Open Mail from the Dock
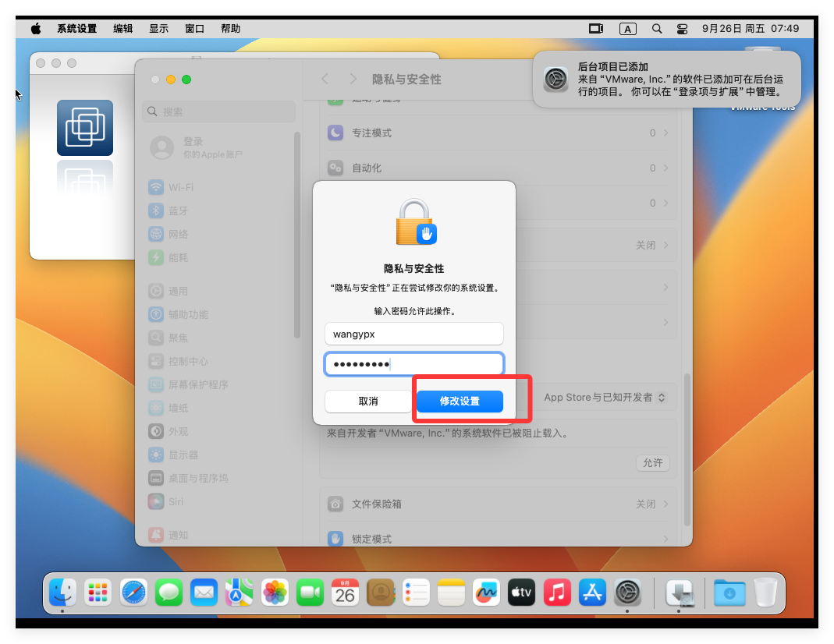Image resolution: width=834 pixels, height=644 pixels. pyautogui.click(x=204, y=592)
